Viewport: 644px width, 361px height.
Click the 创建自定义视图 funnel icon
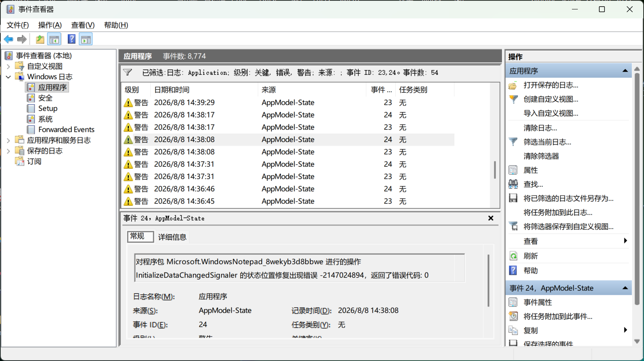click(x=513, y=99)
